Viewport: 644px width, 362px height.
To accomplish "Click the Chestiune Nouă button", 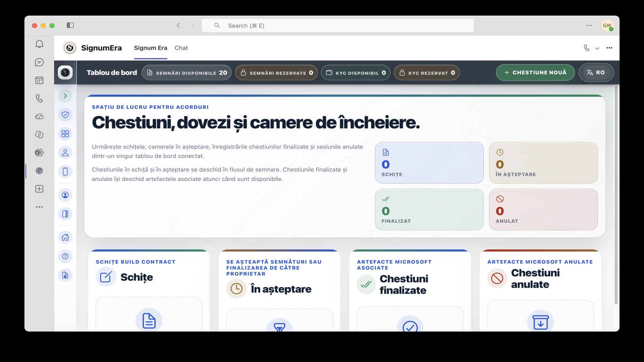I will tap(535, 73).
